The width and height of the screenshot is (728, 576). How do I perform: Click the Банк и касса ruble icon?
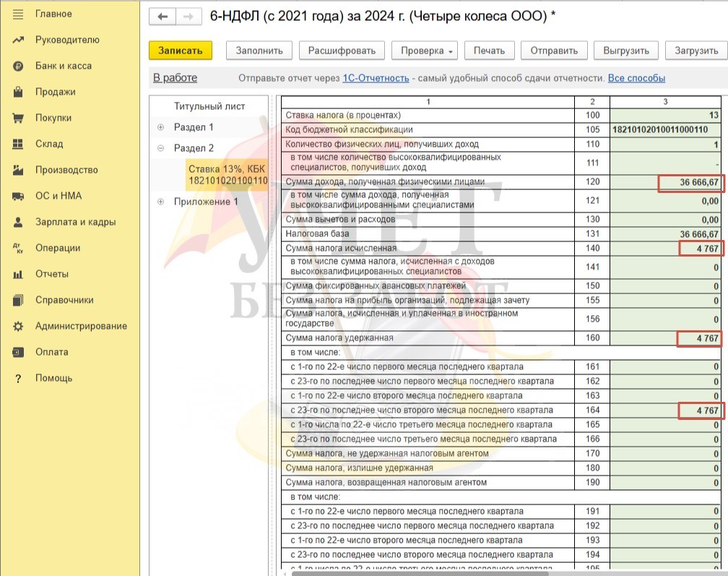click(17, 66)
